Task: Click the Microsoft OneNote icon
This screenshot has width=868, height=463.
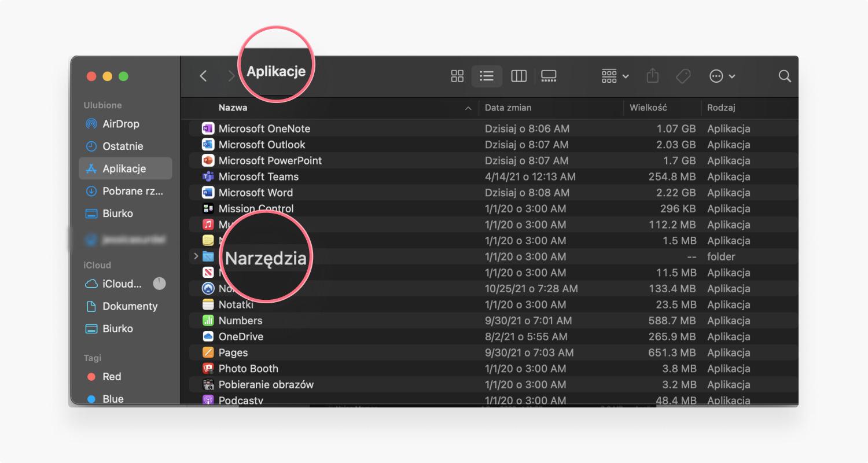Action: point(208,128)
